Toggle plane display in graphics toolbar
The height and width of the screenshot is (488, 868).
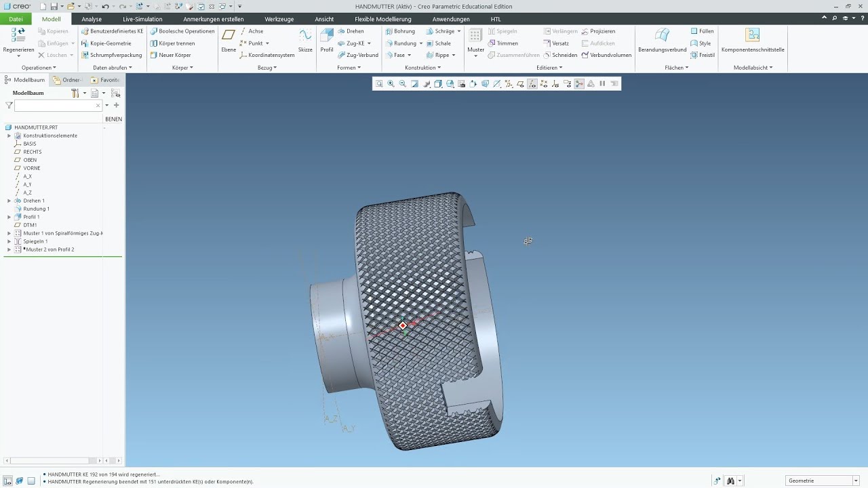coord(520,84)
